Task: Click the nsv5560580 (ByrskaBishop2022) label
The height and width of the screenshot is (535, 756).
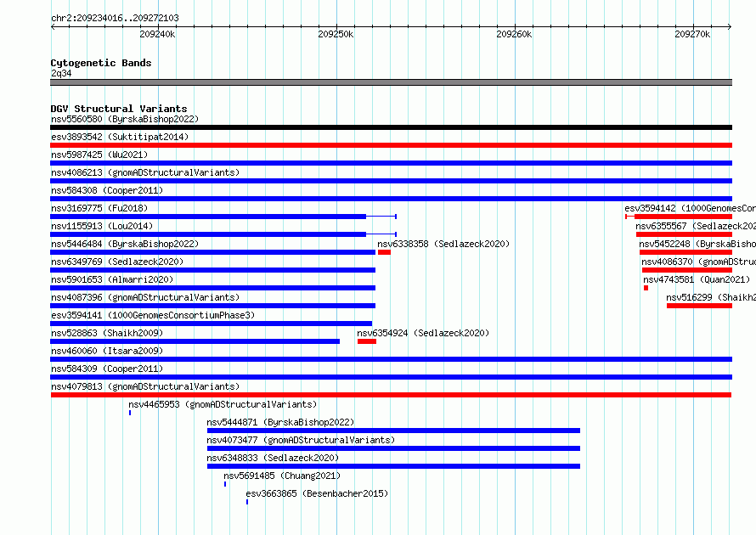Action: (x=125, y=119)
